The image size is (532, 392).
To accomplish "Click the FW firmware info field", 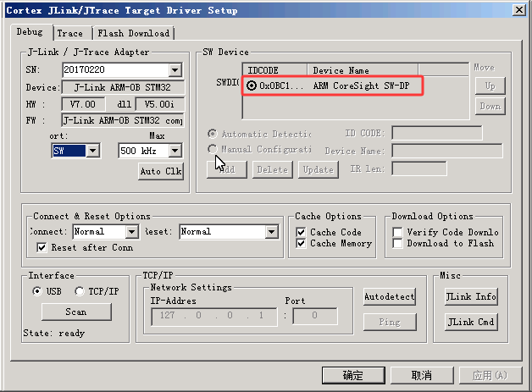I will [123, 120].
